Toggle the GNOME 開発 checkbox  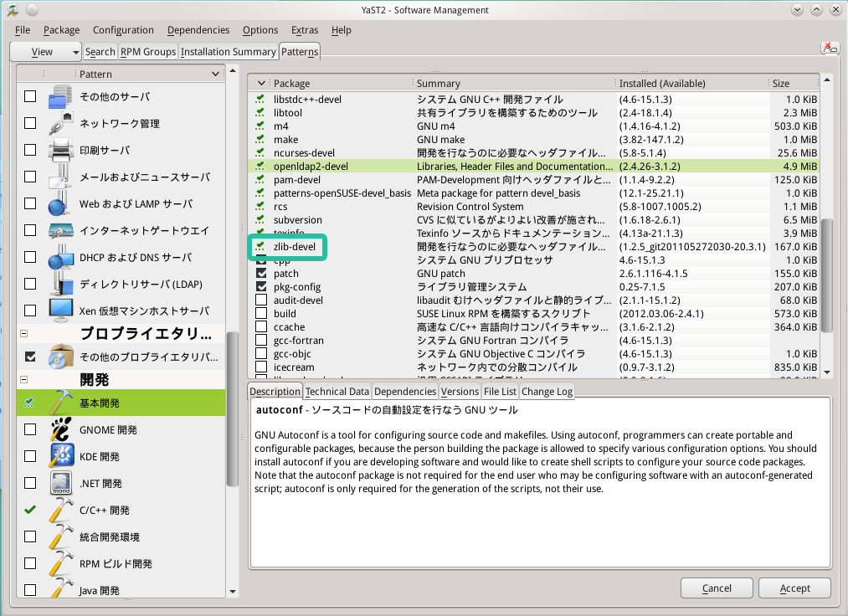coord(30,429)
